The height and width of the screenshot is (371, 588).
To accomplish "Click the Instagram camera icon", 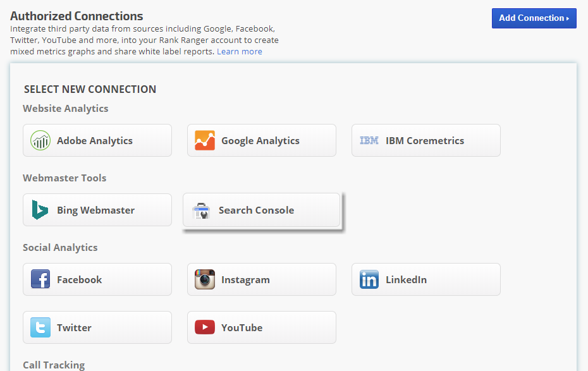I will 205,279.
